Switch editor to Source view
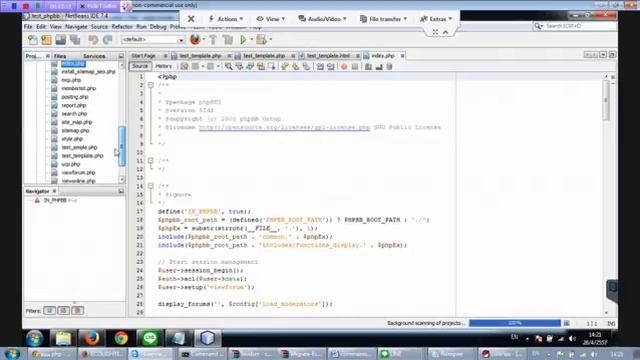The image size is (640, 360). point(140,66)
